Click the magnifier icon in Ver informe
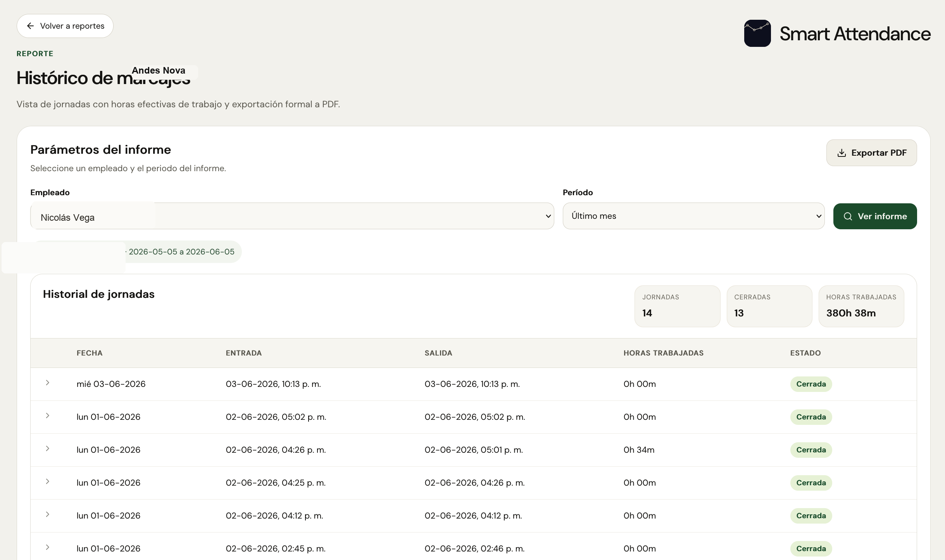 tap(848, 216)
